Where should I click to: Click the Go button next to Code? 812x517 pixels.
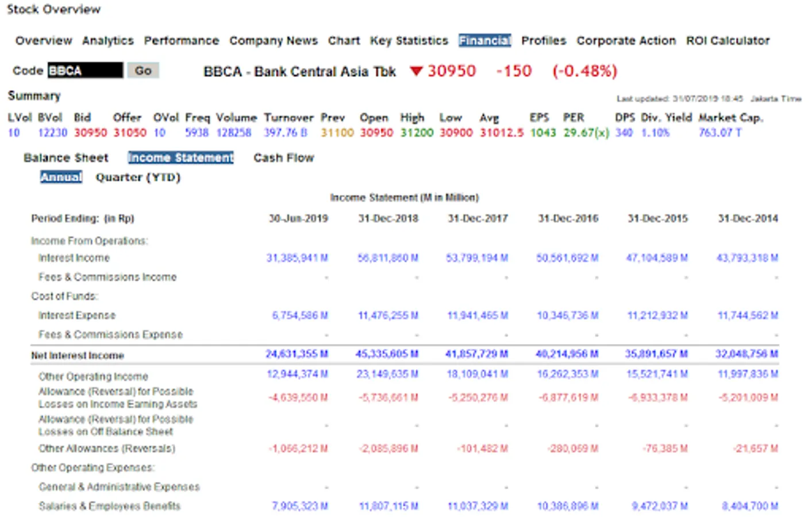click(143, 71)
